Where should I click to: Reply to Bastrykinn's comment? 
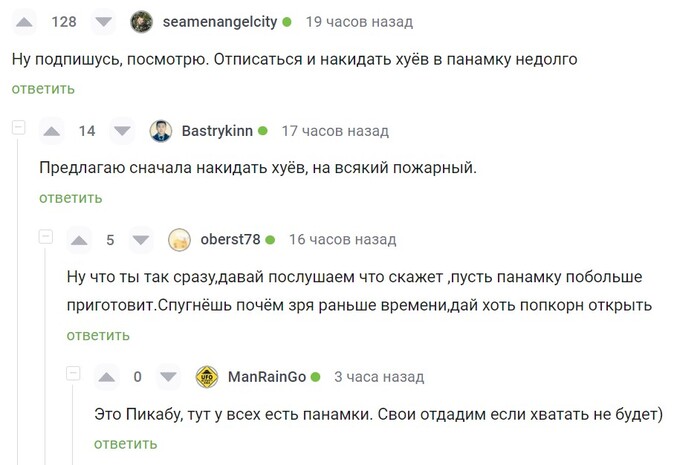71,198
